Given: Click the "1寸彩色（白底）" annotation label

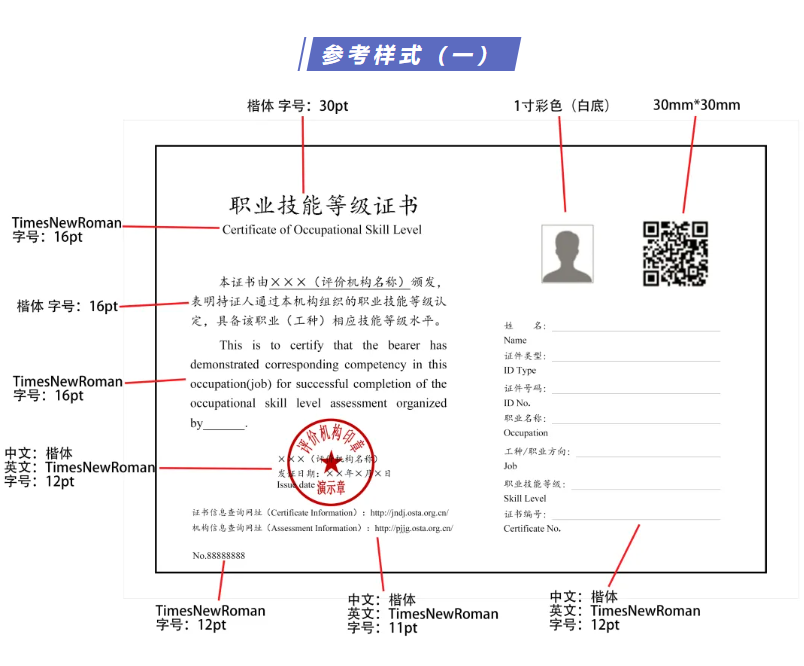Looking at the screenshot, I should pyautogui.click(x=561, y=105).
